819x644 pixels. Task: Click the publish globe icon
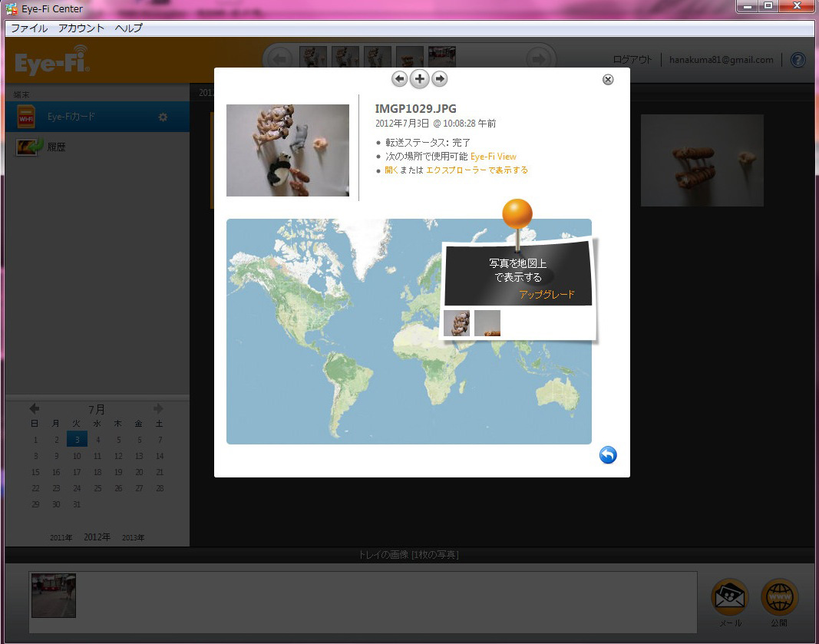(779, 597)
